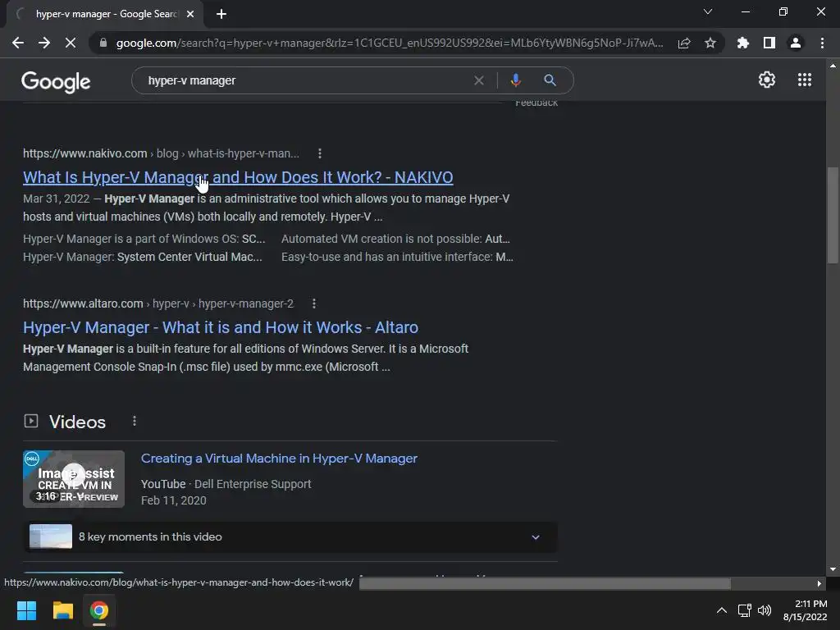Open NAKIVO What Is Hyper-V Manager link

click(x=238, y=177)
